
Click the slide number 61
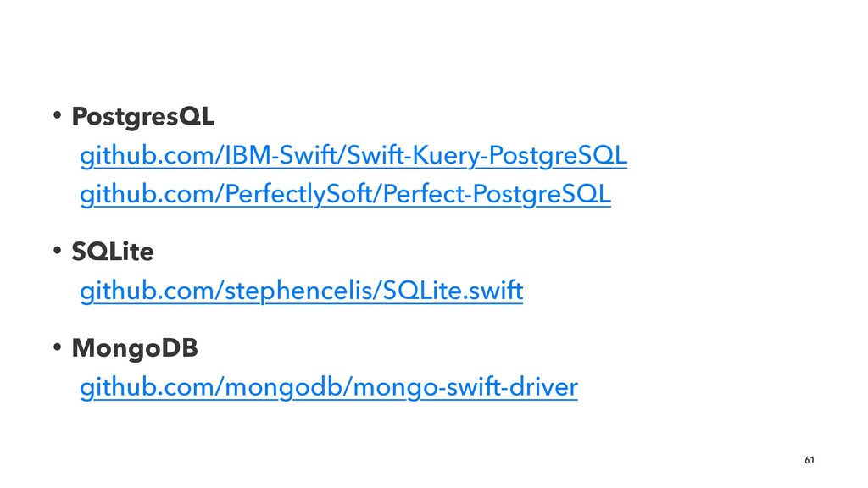coord(810,460)
